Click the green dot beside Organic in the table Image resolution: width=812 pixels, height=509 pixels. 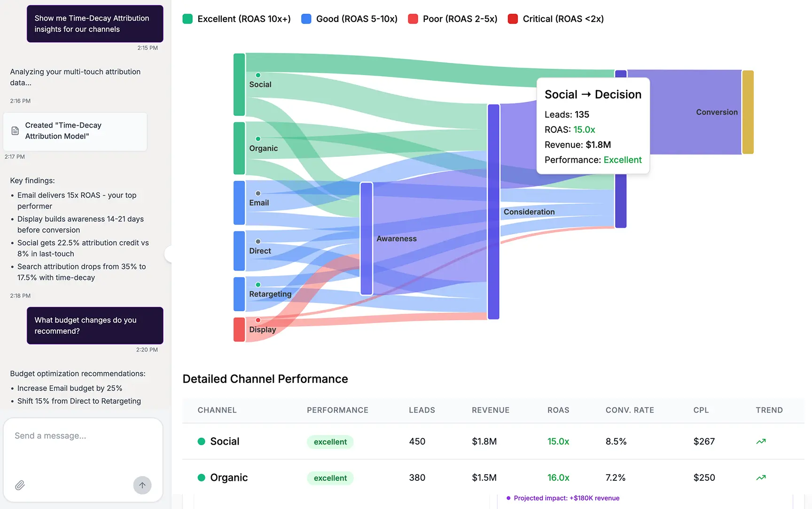(x=202, y=478)
